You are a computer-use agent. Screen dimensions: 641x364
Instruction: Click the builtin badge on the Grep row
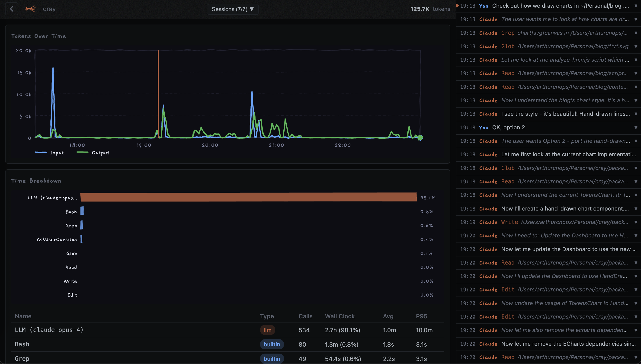[x=272, y=358]
